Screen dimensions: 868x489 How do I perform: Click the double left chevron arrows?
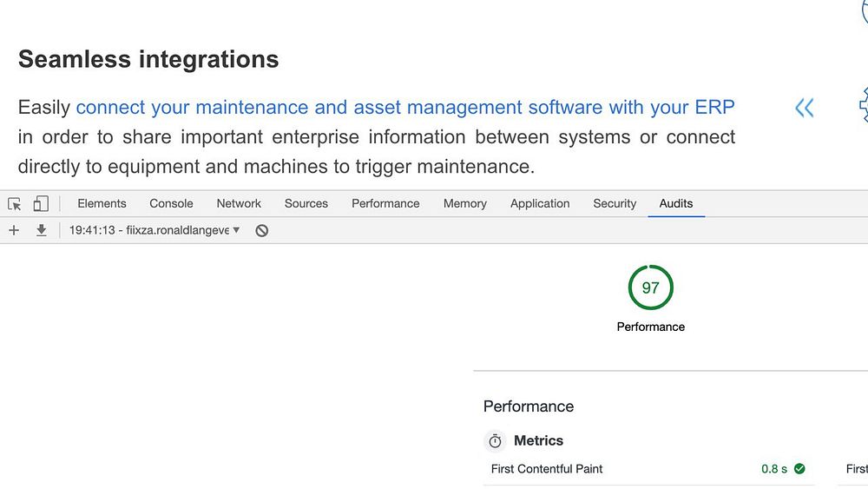805,108
